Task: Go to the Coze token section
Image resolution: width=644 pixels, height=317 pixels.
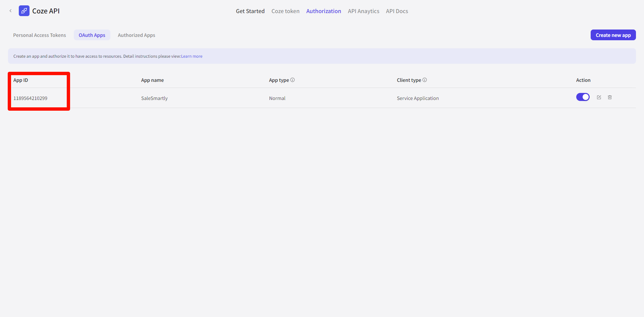Action: click(285, 11)
